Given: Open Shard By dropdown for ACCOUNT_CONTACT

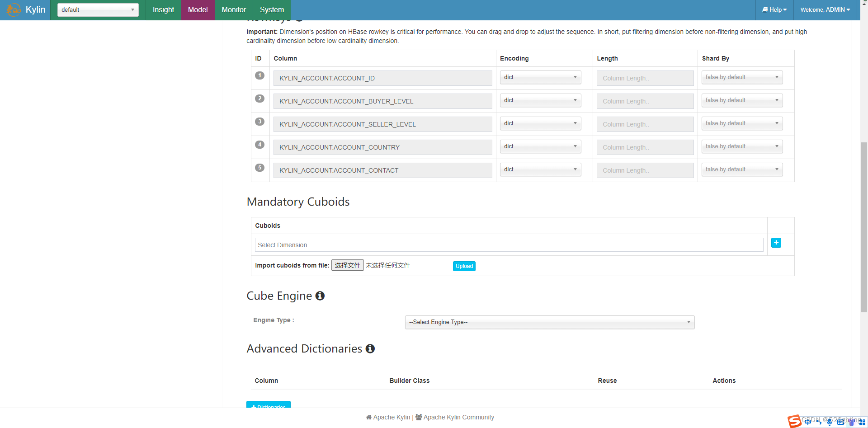Looking at the screenshot, I should [742, 169].
